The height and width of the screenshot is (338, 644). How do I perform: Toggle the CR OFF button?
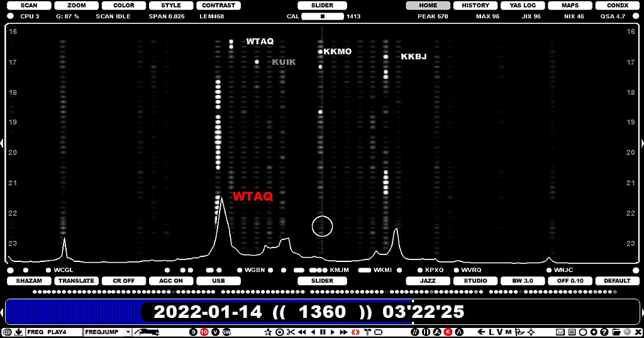point(124,281)
